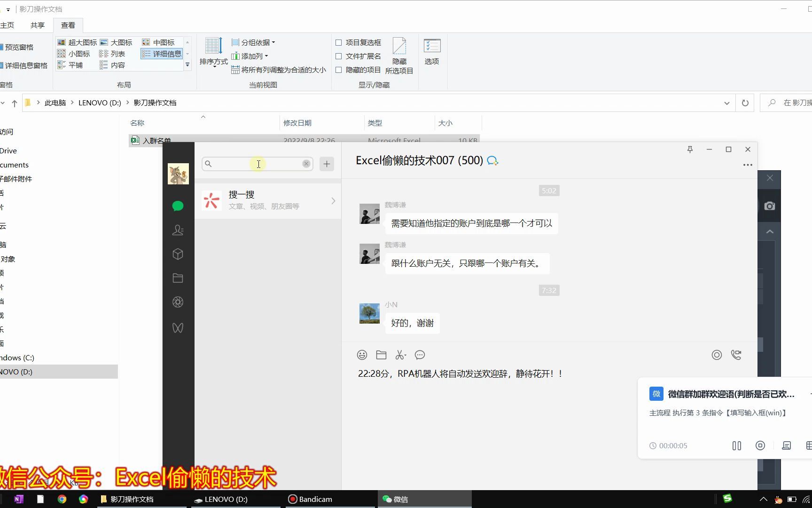Viewport: 812px width, 508px height.
Task: Go up one folder level
Action: (15, 103)
